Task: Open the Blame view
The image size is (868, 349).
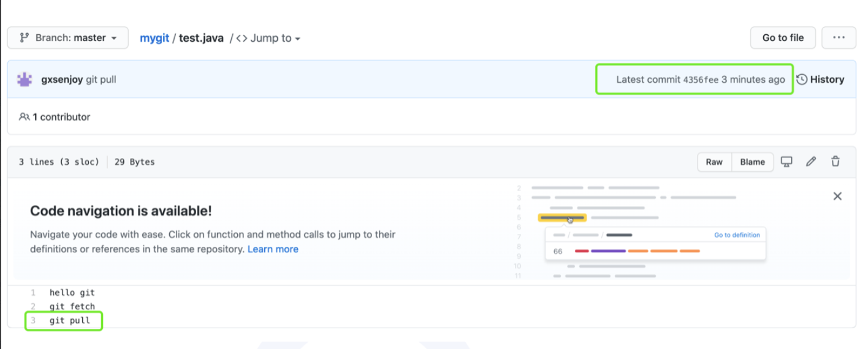Action: [x=752, y=162]
